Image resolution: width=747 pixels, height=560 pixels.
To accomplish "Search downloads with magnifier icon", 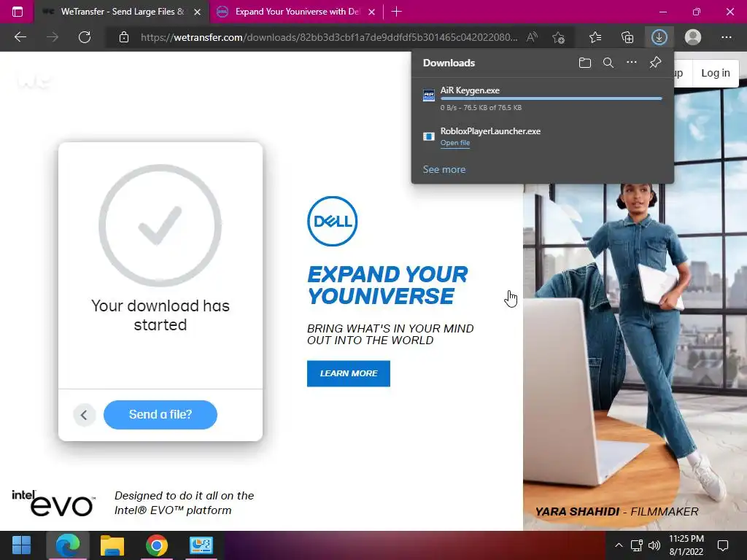I will pos(608,63).
